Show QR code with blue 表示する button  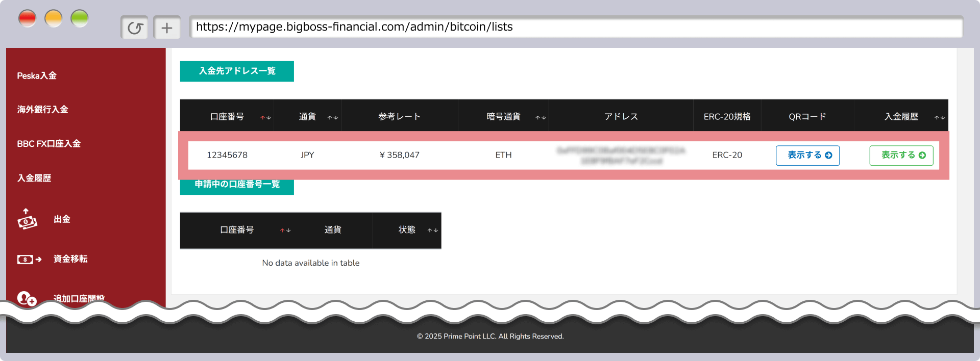coord(807,156)
